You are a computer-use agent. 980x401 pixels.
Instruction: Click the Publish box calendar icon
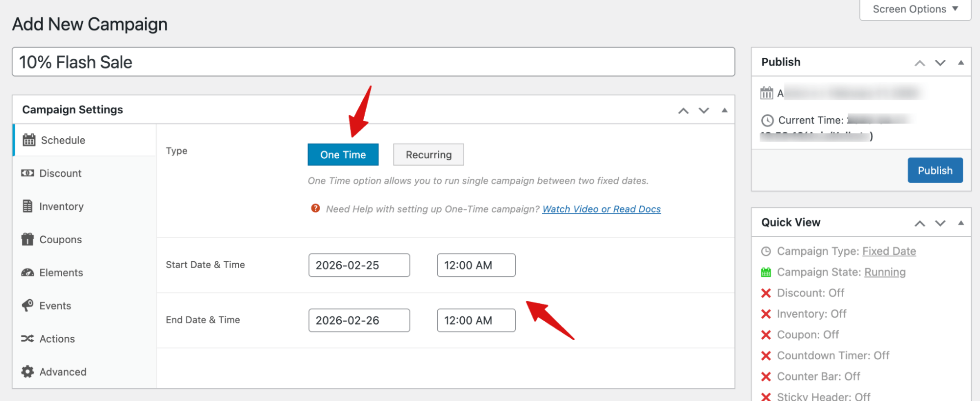767,93
